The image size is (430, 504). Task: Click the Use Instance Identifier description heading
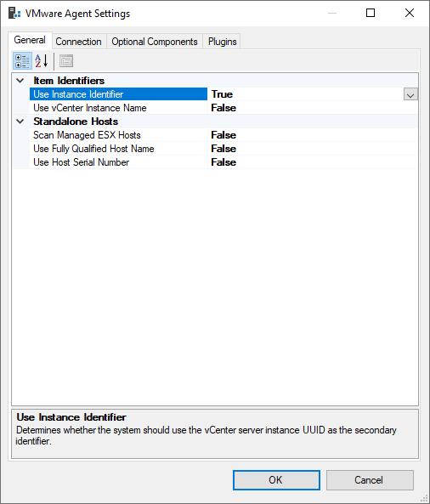pyautogui.click(x=71, y=417)
